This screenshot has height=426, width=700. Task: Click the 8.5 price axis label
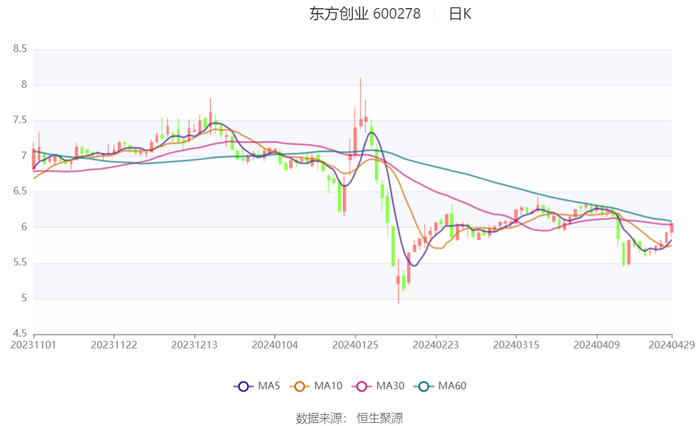click(19, 48)
